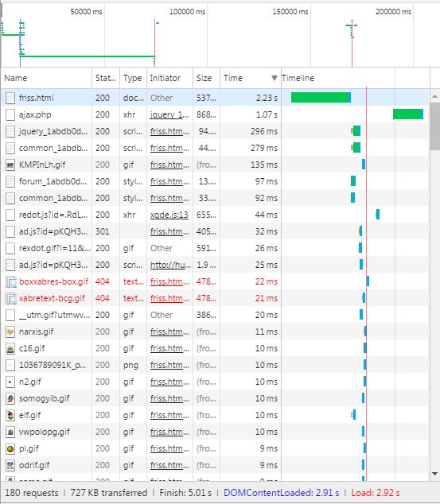Click the 1036789091K png file icon
Image resolution: width=440 pixels, height=504 pixels.
[10, 365]
